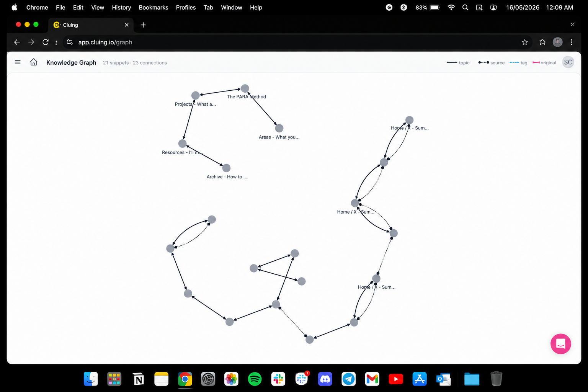This screenshot has height=392, width=588.
Task: Open the Window menu
Action: (232, 7)
